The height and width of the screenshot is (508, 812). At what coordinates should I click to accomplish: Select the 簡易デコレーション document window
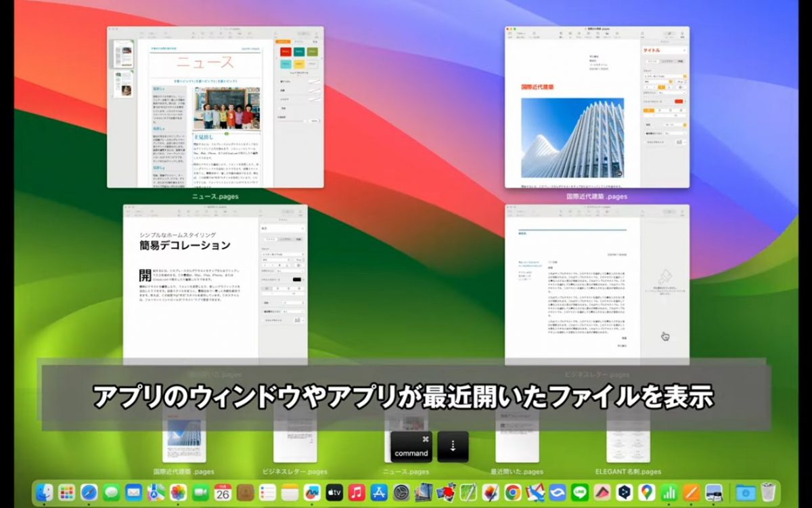click(x=215, y=284)
